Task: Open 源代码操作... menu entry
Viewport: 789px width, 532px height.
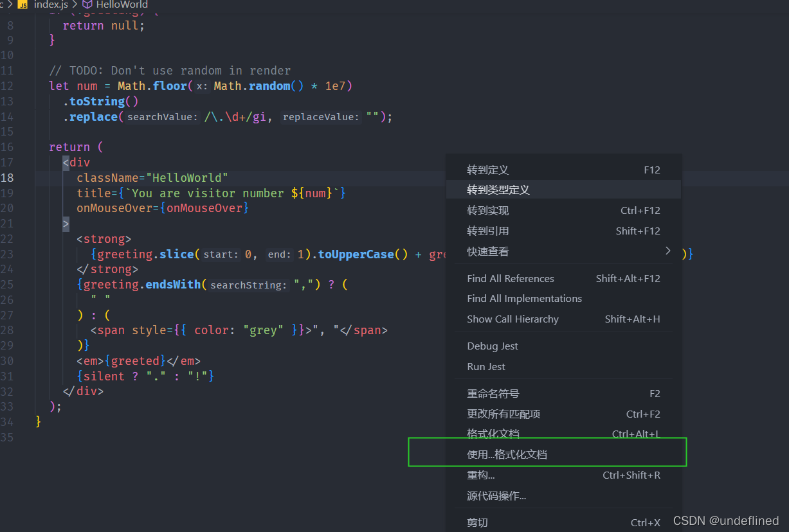Action: [563, 495]
